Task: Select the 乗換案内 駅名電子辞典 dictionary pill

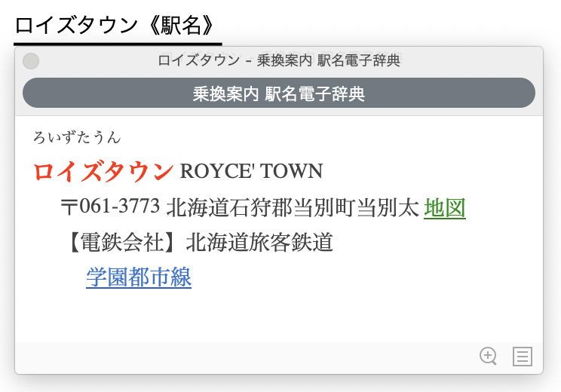Action: click(279, 93)
